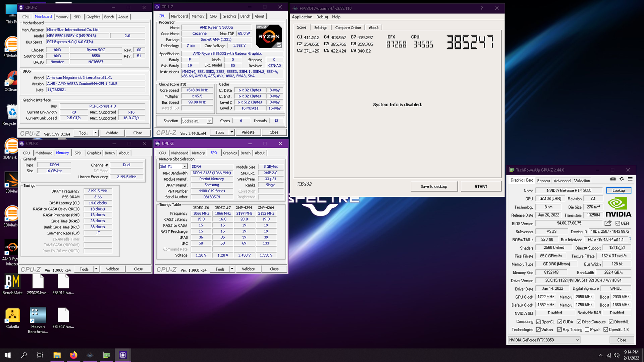
Task: Toggle the OpenCL checkbox
Action: tap(538, 322)
